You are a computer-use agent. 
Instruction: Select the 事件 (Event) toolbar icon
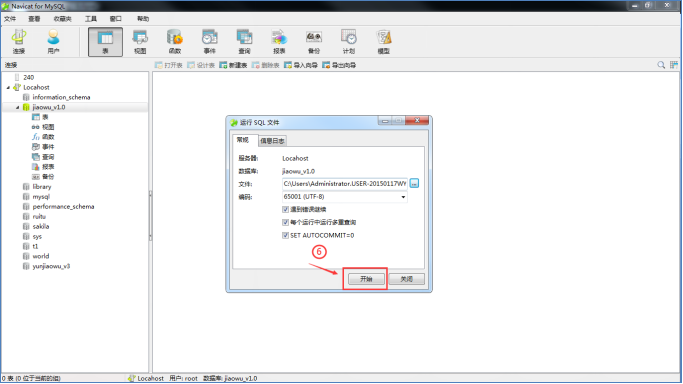210,41
